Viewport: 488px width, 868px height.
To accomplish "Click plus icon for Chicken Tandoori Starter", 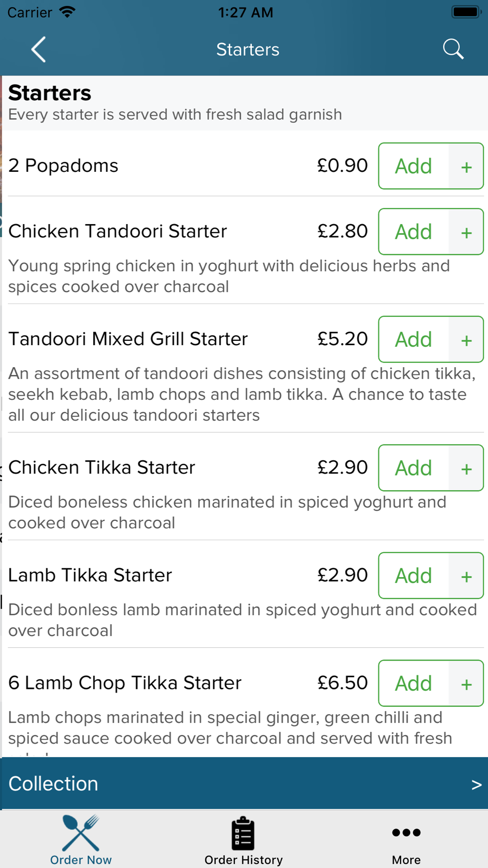I will (466, 232).
